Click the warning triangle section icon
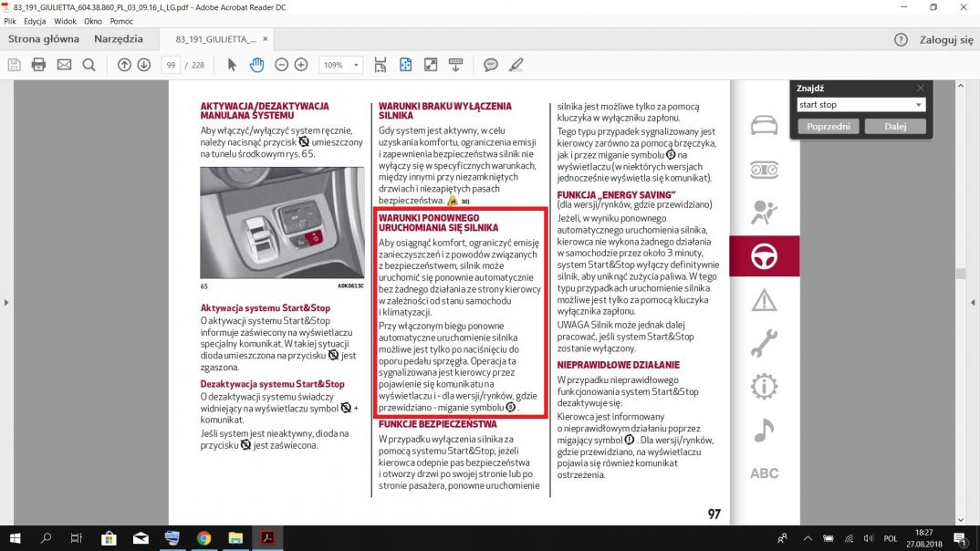The width and height of the screenshot is (980, 551). 764,300
